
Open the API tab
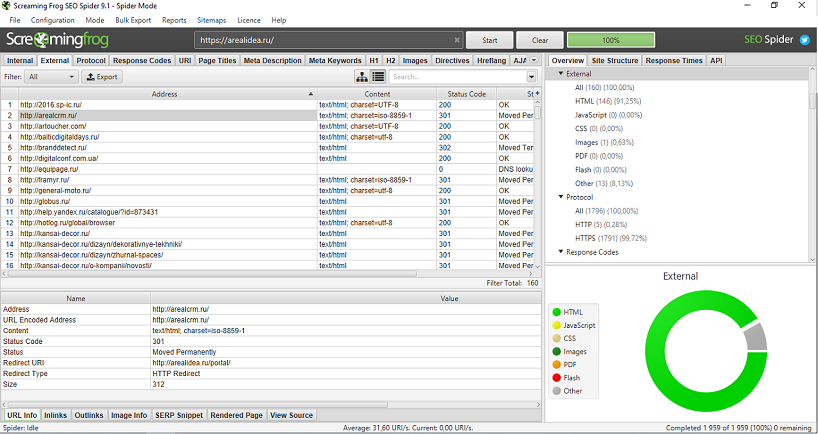pos(716,61)
